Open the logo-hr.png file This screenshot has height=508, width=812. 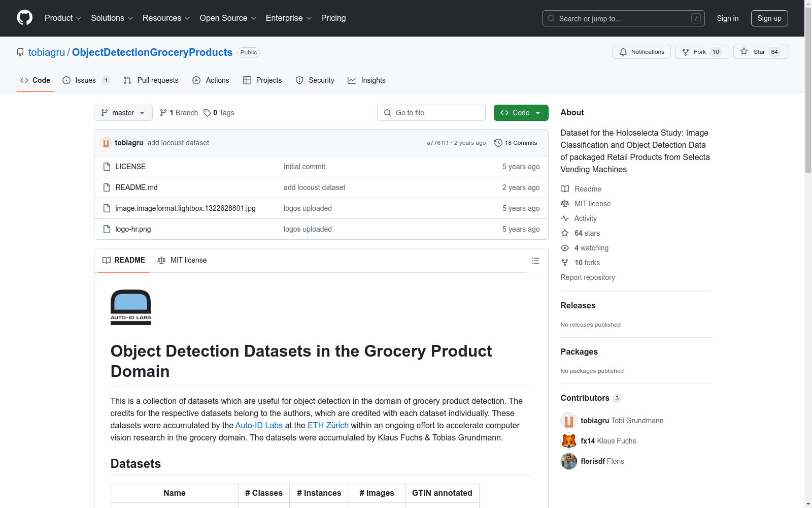[133, 229]
